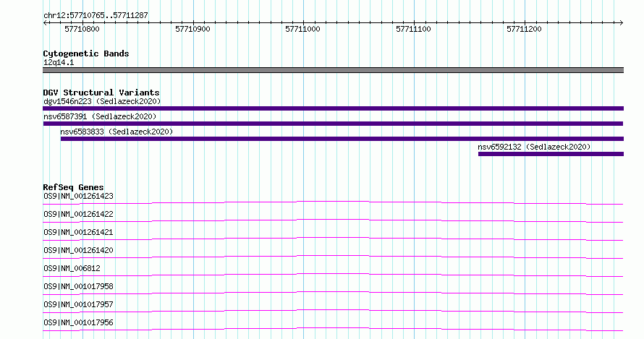
Task: Click the magenta intron line of NM_001017958
Action: click(333, 292)
